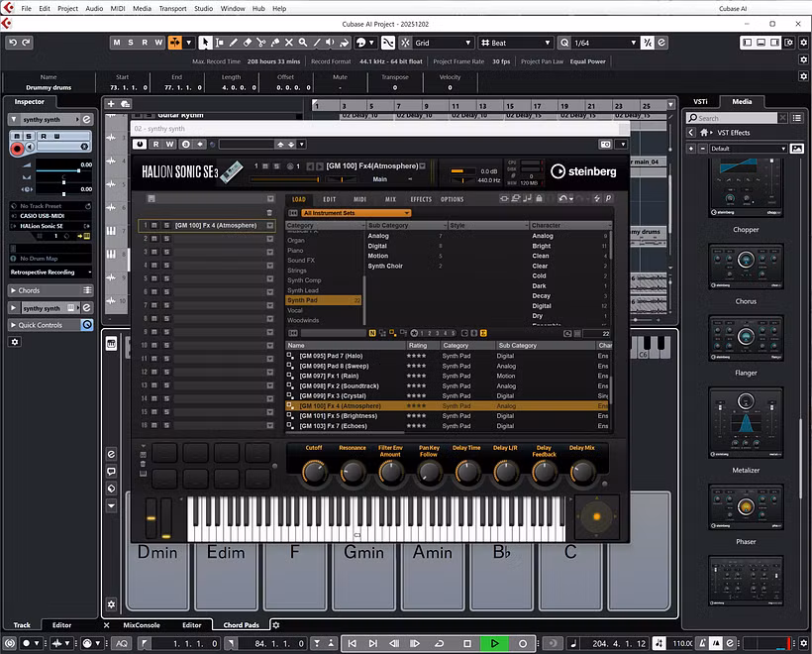Open Chord Pads settings gear
Screen dimensions: 812x654
[x=276, y=625]
